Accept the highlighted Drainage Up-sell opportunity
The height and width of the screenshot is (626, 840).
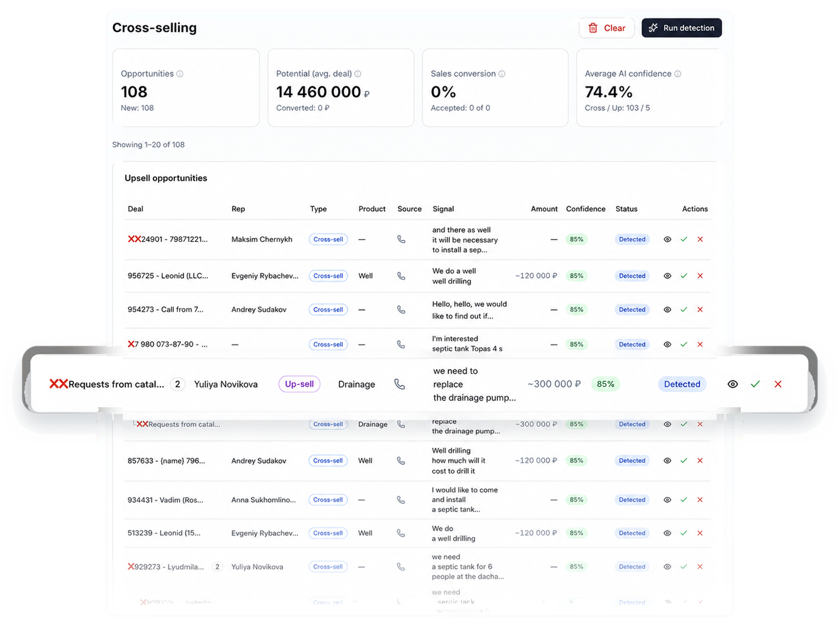click(755, 384)
